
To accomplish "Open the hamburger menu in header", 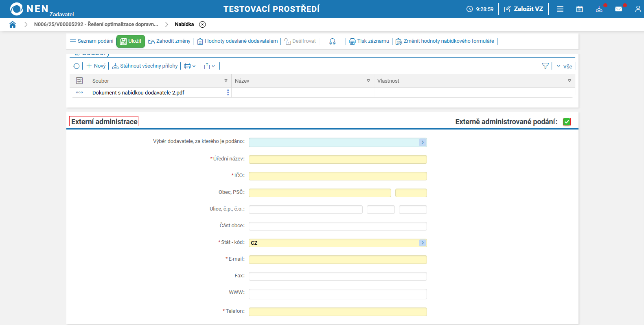I will pyautogui.click(x=560, y=9).
